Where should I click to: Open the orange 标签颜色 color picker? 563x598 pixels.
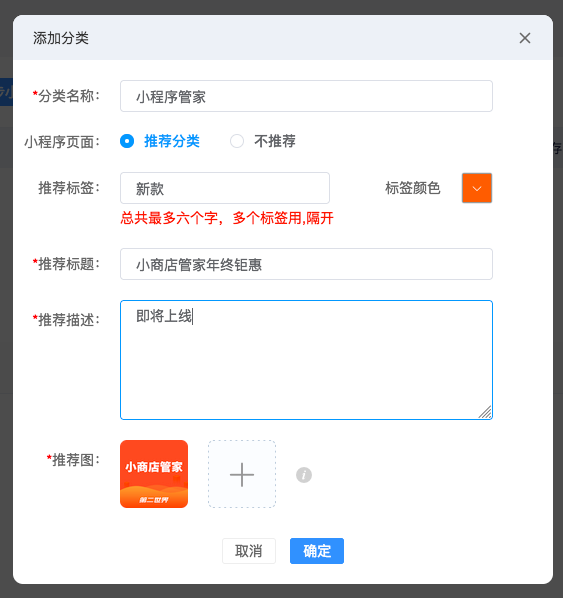[477, 188]
